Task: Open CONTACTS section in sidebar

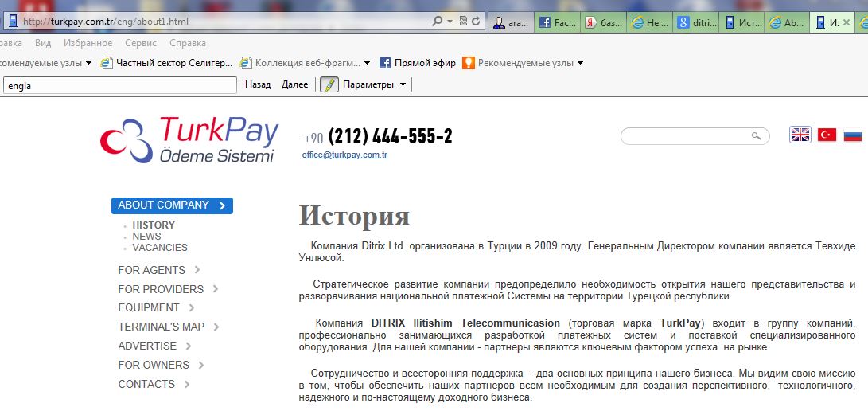Action: (x=154, y=384)
